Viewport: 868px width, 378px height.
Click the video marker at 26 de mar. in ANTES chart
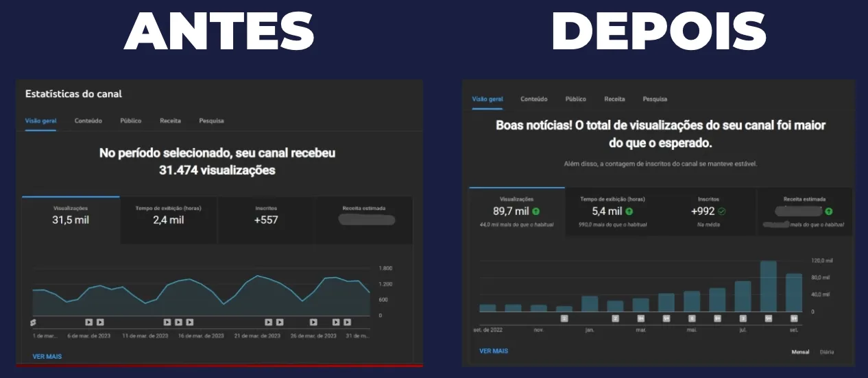coord(313,322)
